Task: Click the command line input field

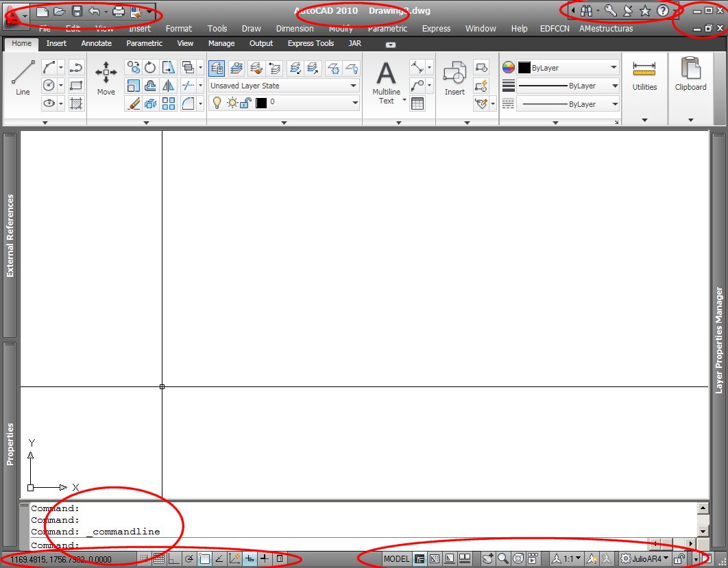Action: coord(339,545)
